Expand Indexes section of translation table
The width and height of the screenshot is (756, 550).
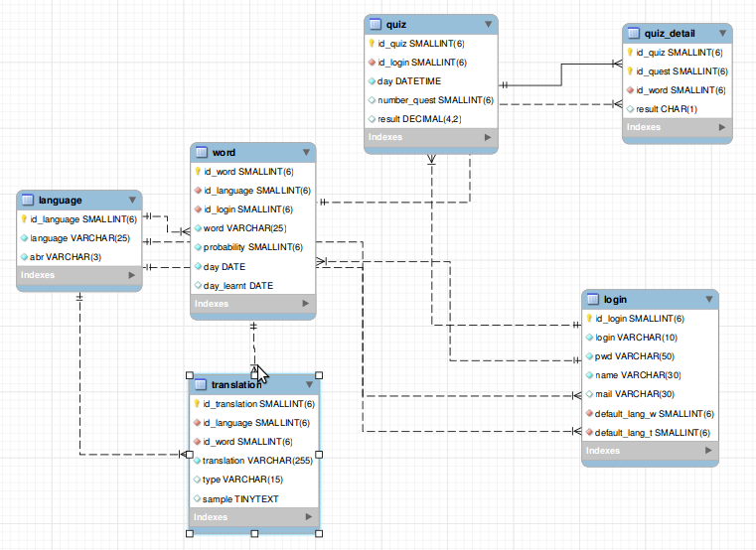(308, 517)
